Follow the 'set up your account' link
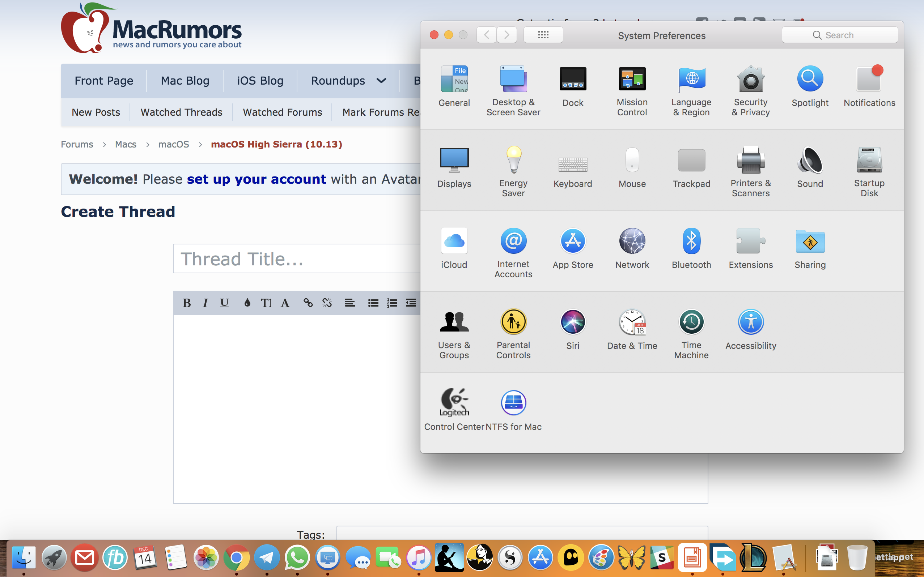Image resolution: width=924 pixels, height=577 pixels. [x=257, y=179]
